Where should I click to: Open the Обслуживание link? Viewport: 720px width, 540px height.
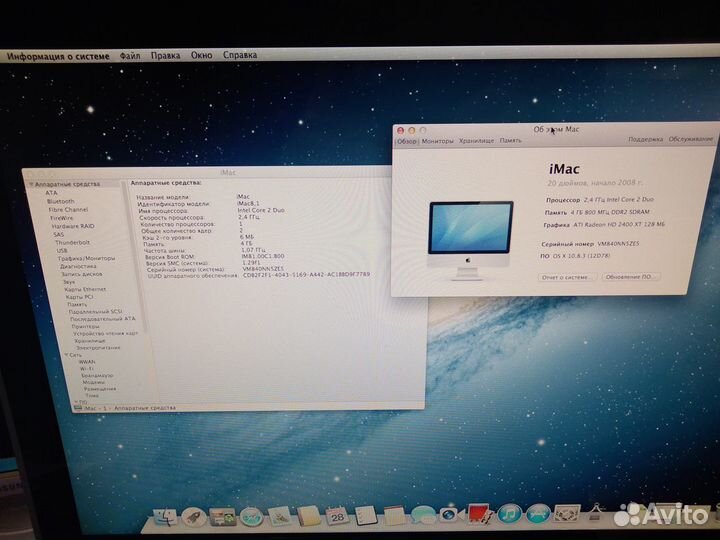click(x=691, y=139)
